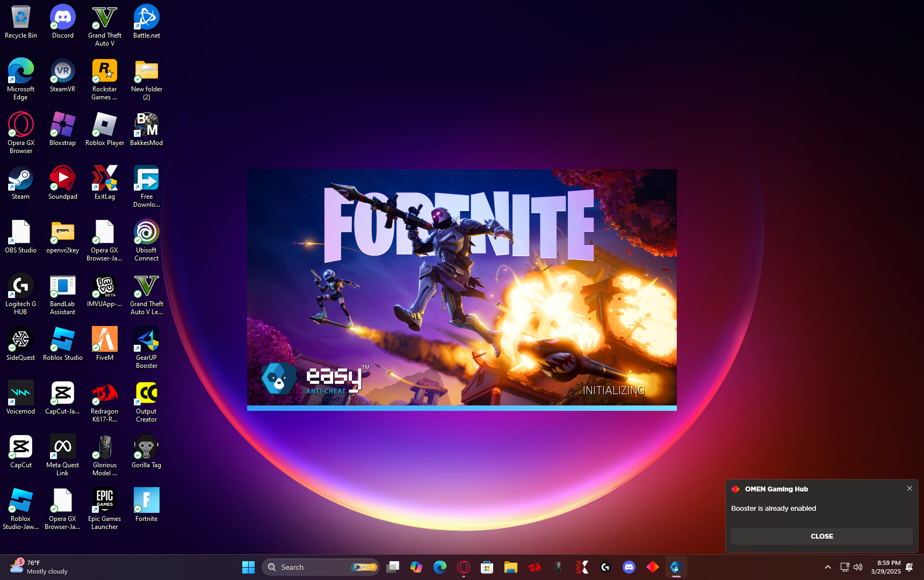Select the FiveM desktop icon
Viewport: 924px width, 580px height.
click(x=105, y=344)
